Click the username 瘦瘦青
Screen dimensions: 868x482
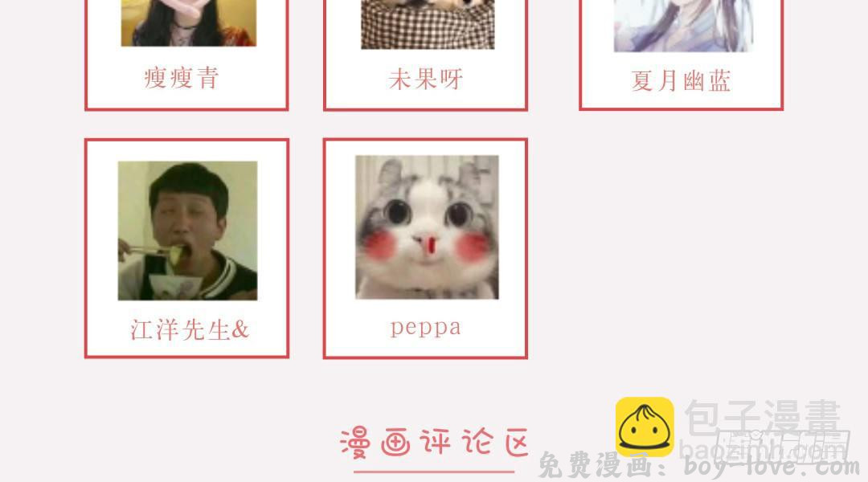[182, 77]
